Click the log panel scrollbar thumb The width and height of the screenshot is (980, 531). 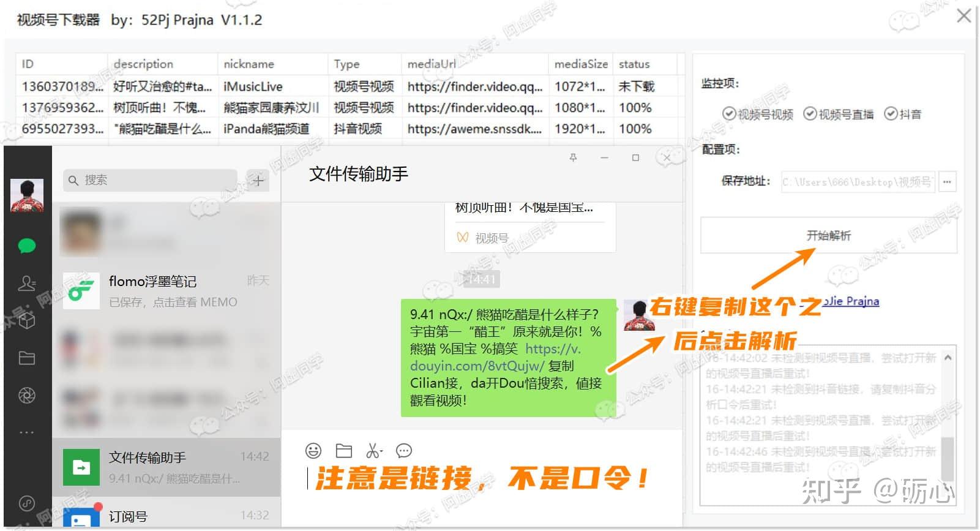point(948,459)
